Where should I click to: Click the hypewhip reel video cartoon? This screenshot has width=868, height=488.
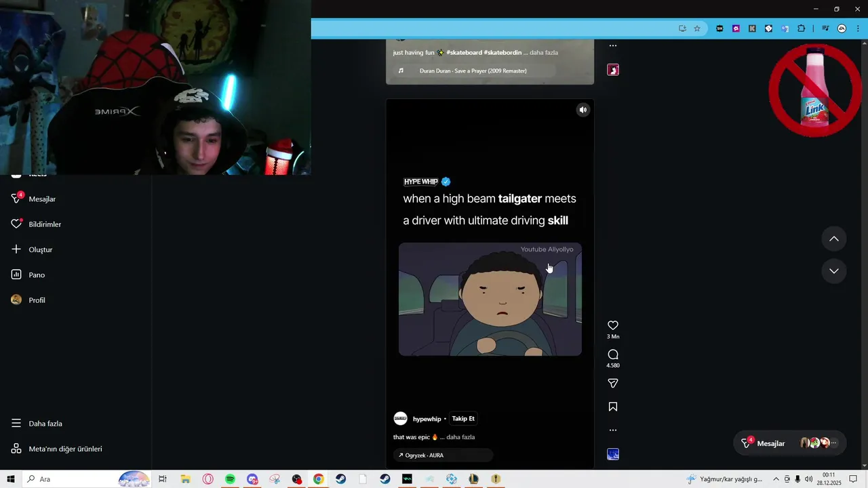490,299
